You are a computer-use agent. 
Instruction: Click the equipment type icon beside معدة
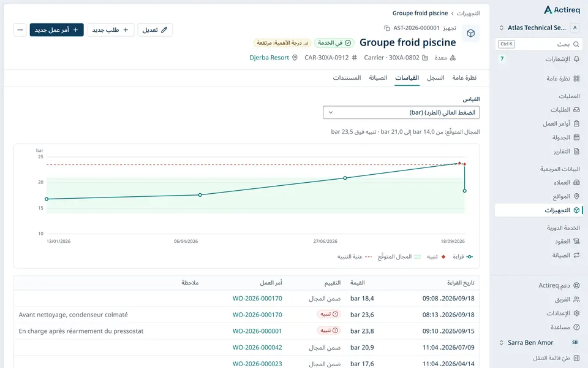tap(453, 58)
